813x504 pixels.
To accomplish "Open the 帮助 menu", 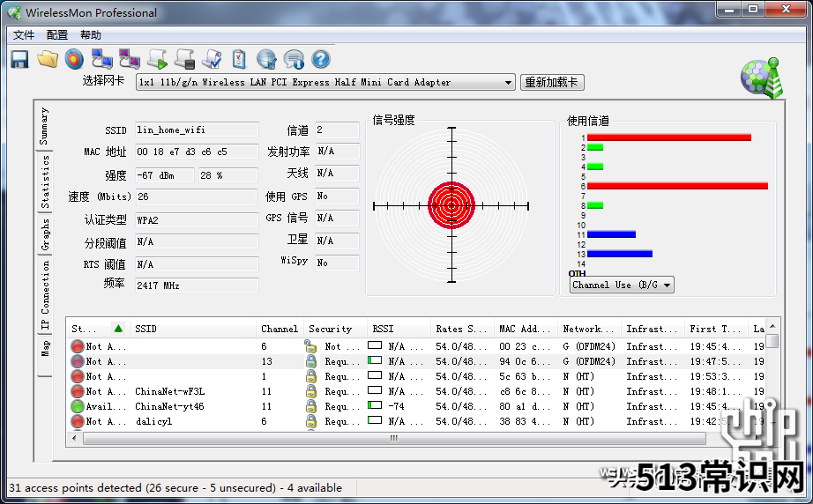I will (x=90, y=34).
